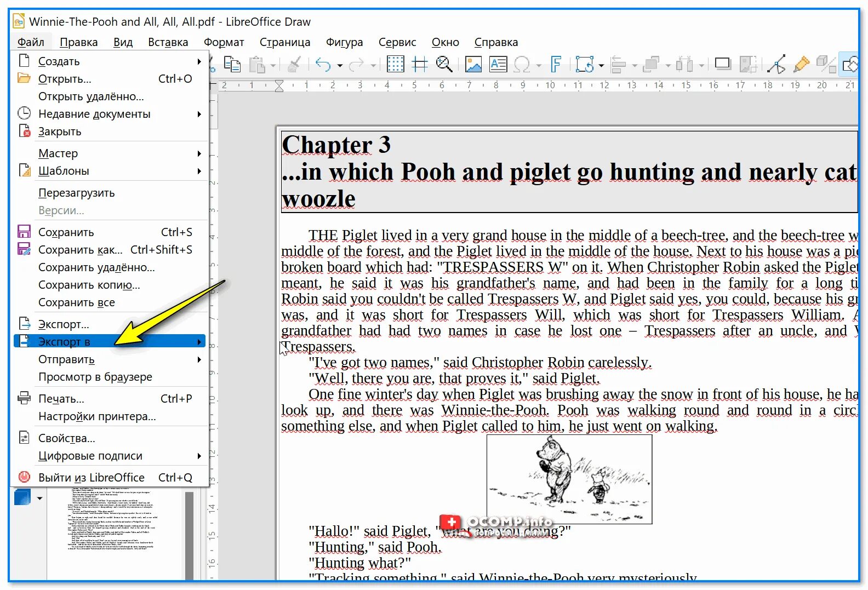Click the Insert Text Box icon

498,65
